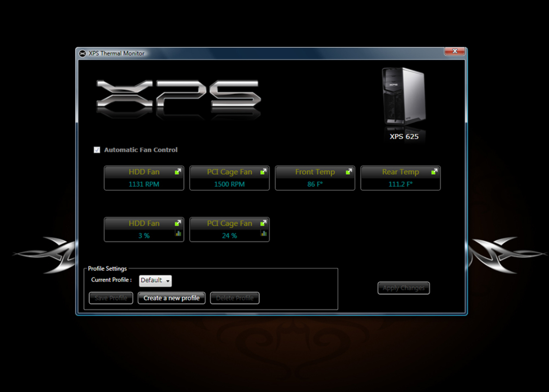Click the 3 % HDD fan value
The width and height of the screenshot is (549, 392).
tap(144, 236)
